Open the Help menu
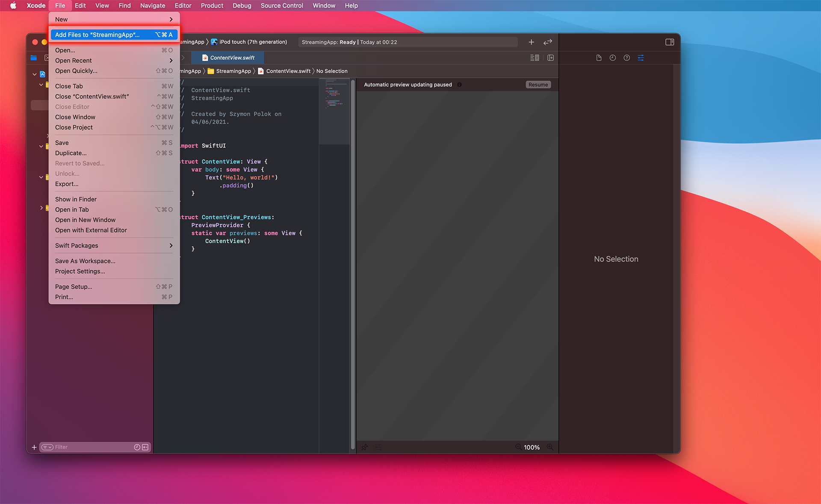821x504 pixels. [x=351, y=6]
